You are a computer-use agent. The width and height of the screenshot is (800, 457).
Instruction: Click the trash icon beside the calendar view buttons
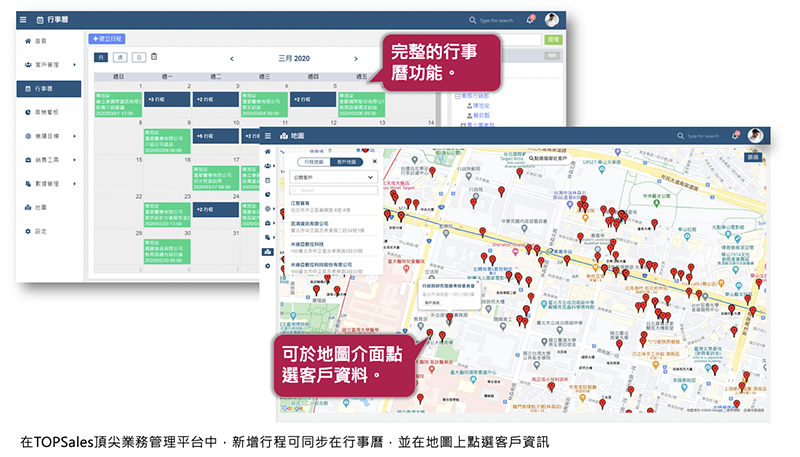coord(154,57)
